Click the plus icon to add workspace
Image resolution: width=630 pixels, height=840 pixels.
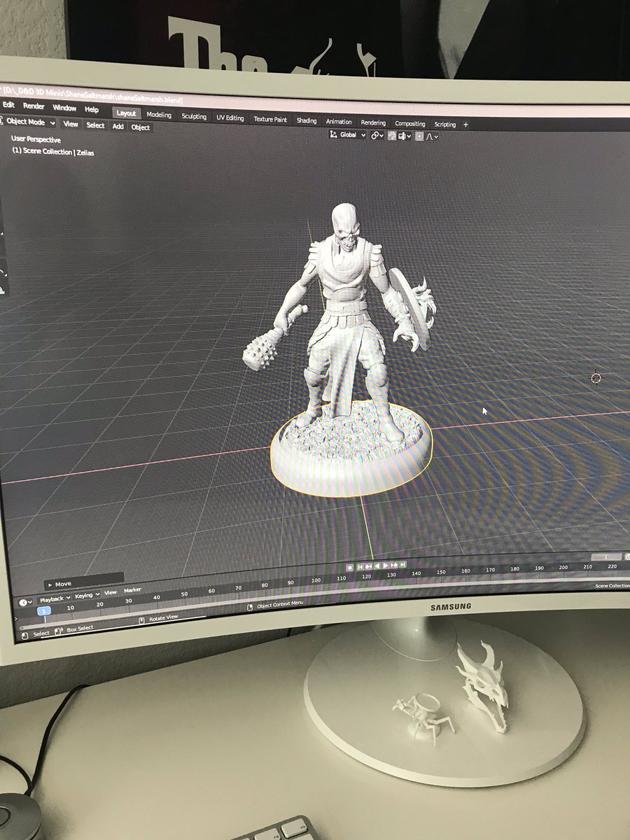(x=465, y=125)
